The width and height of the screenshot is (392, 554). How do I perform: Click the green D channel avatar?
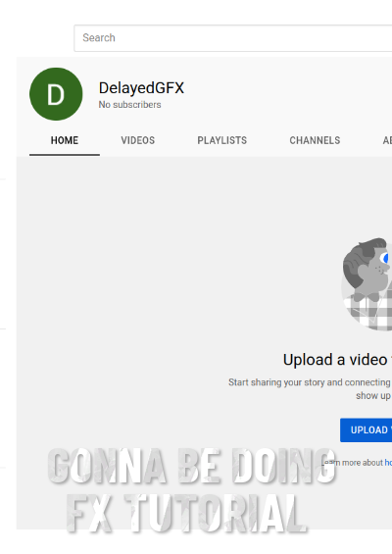(x=56, y=94)
